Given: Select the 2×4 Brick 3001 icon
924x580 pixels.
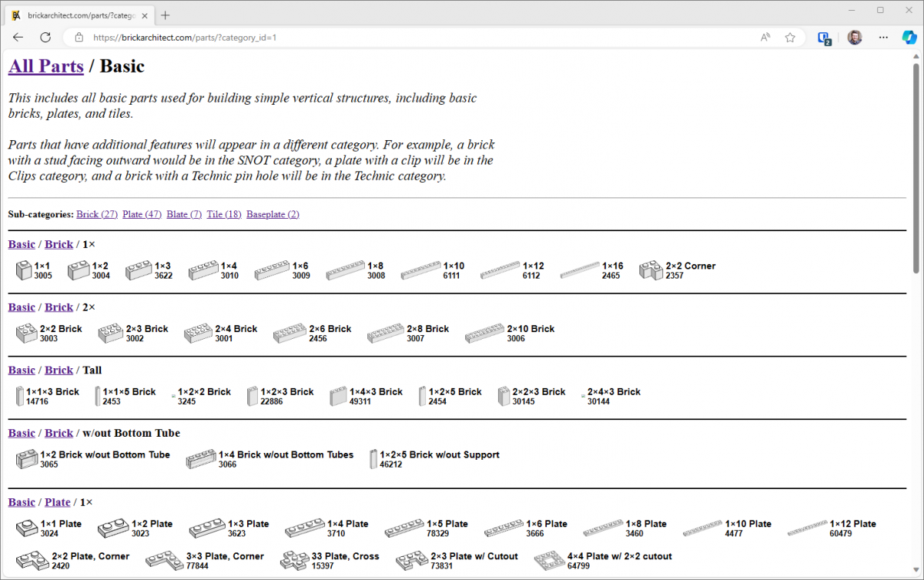Looking at the screenshot, I should [x=198, y=334].
